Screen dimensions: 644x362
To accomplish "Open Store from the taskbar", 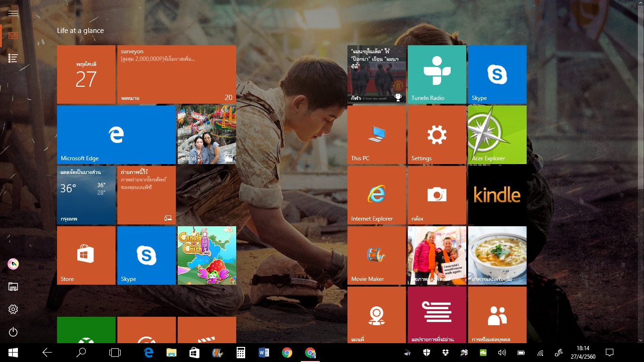I will click(x=194, y=353).
